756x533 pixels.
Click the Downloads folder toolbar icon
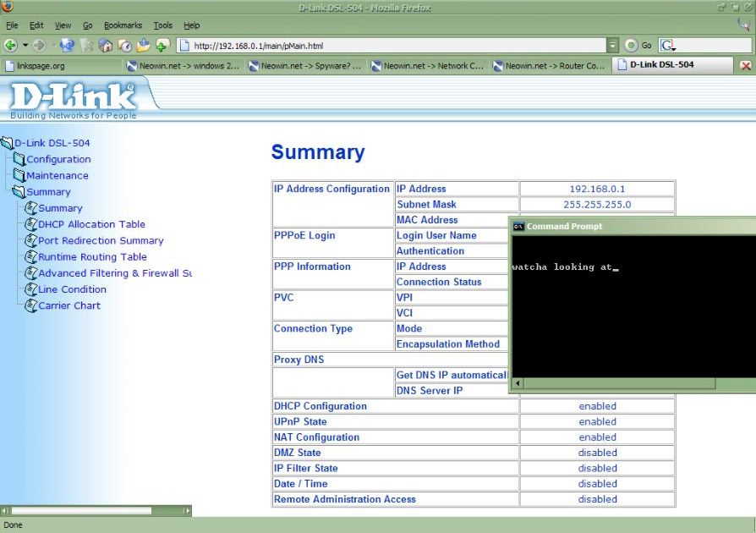pos(143,46)
